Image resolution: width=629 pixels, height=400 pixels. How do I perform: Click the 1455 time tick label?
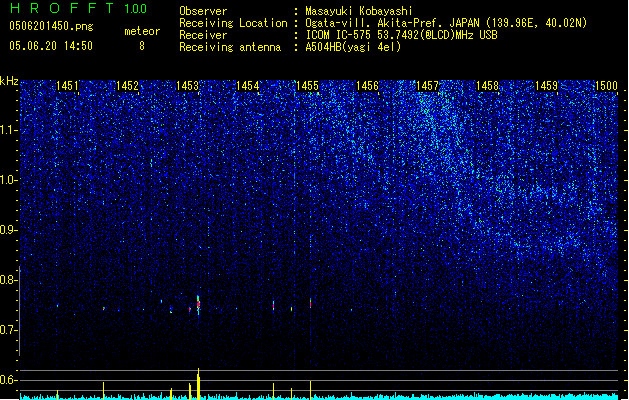[x=307, y=85]
